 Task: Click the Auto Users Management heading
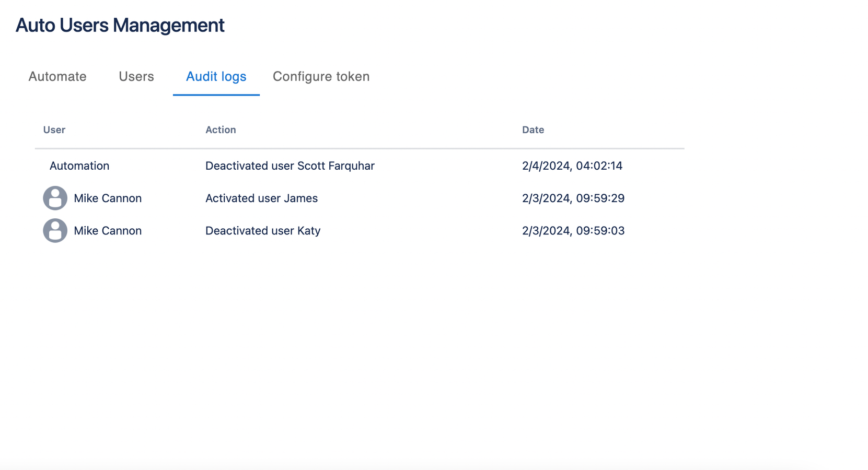click(x=120, y=25)
